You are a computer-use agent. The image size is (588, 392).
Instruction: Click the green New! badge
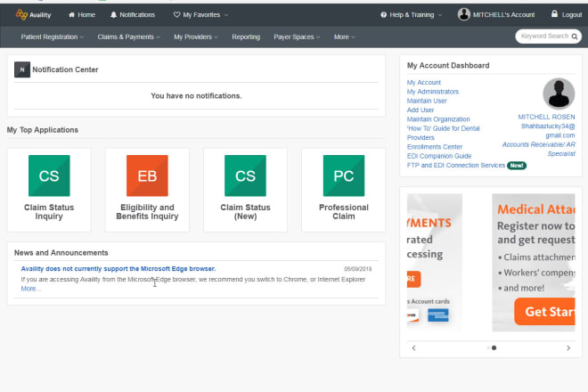517,166
